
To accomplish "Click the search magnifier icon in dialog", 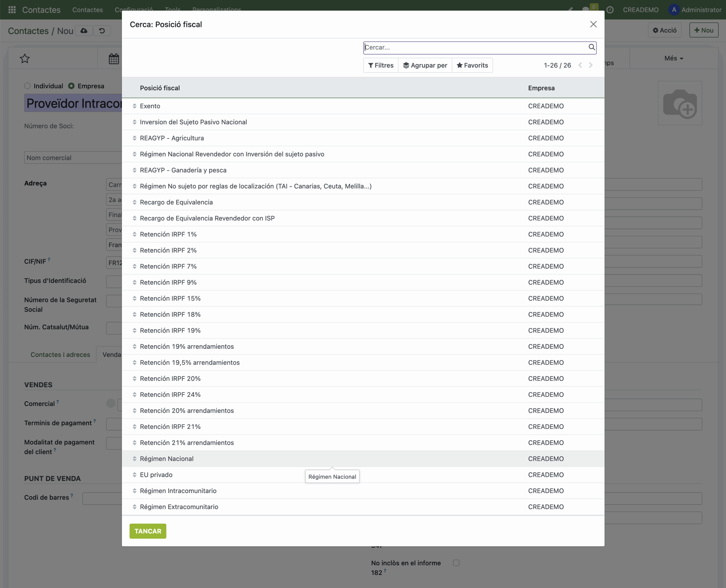I will pyautogui.click(x=591, y=47).
